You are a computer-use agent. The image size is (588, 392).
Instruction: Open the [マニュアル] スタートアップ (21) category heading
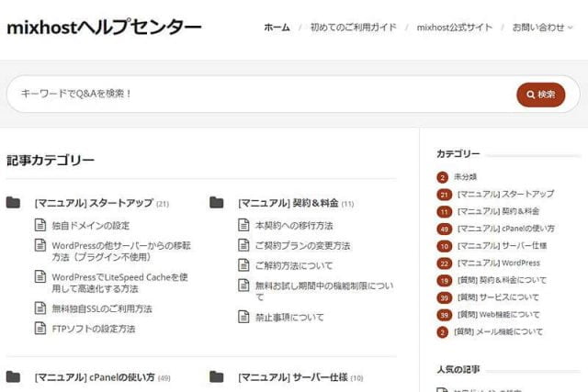102,204
